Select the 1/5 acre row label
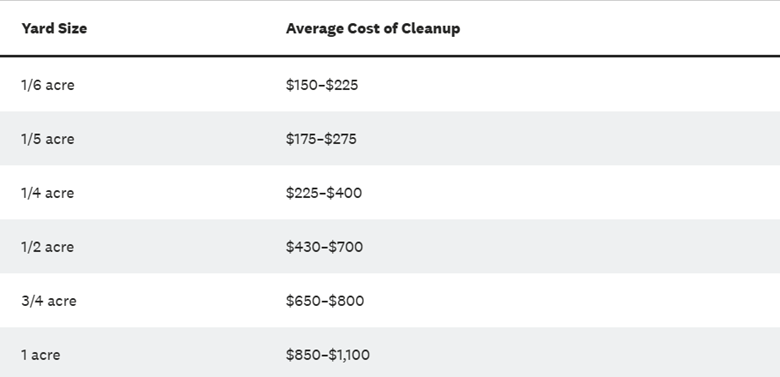Screen dimensions: 780x377 click(48, 139)
